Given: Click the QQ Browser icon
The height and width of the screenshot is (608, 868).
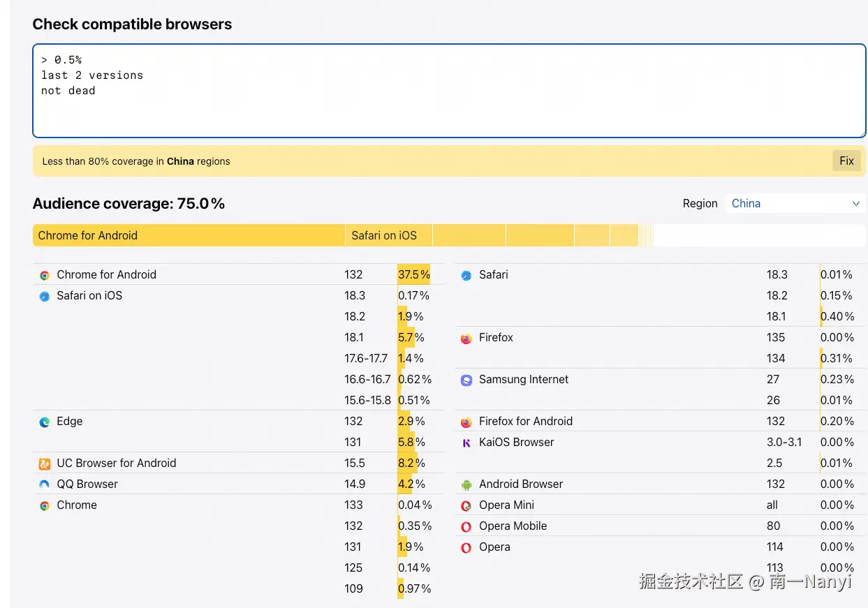Looking at the screenshot, I should [x=45, y=484].
